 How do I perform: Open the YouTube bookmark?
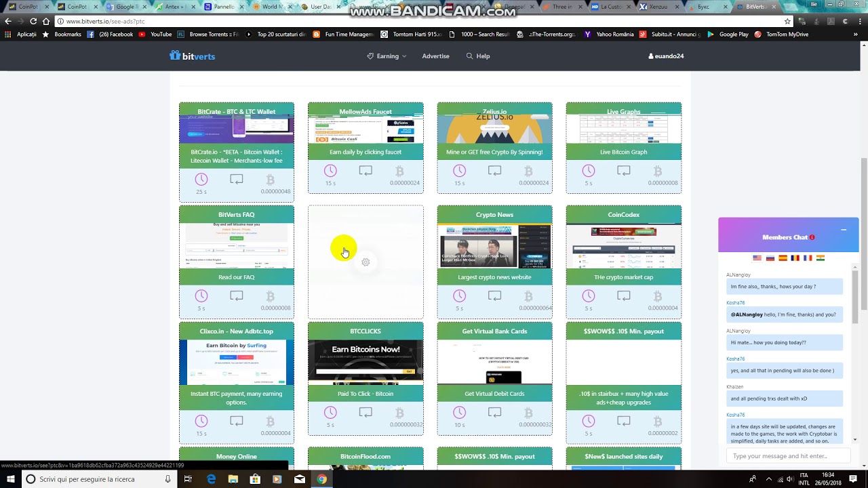click(x=155, y=35)
